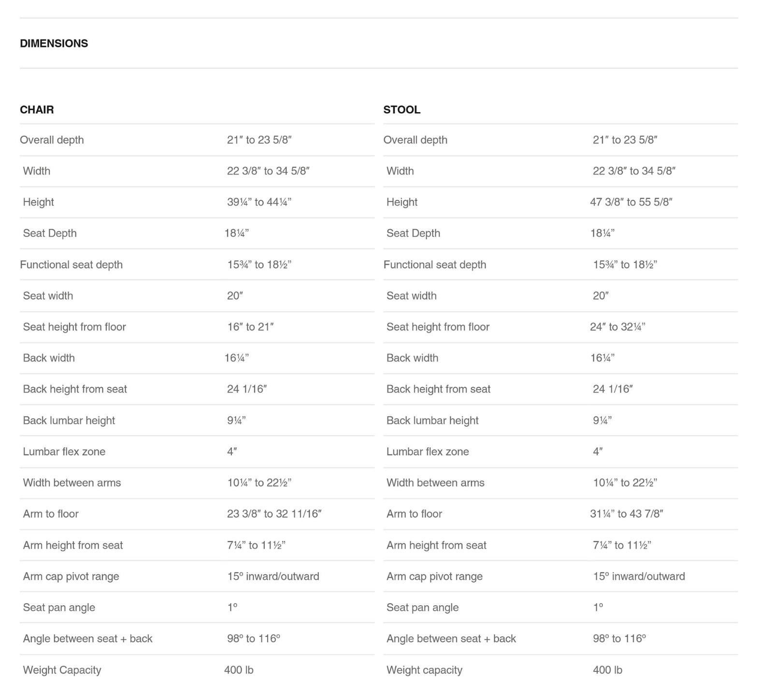Click chair Angle between seat + back label
Screen dimensions: 773x700
pos(87,639)
